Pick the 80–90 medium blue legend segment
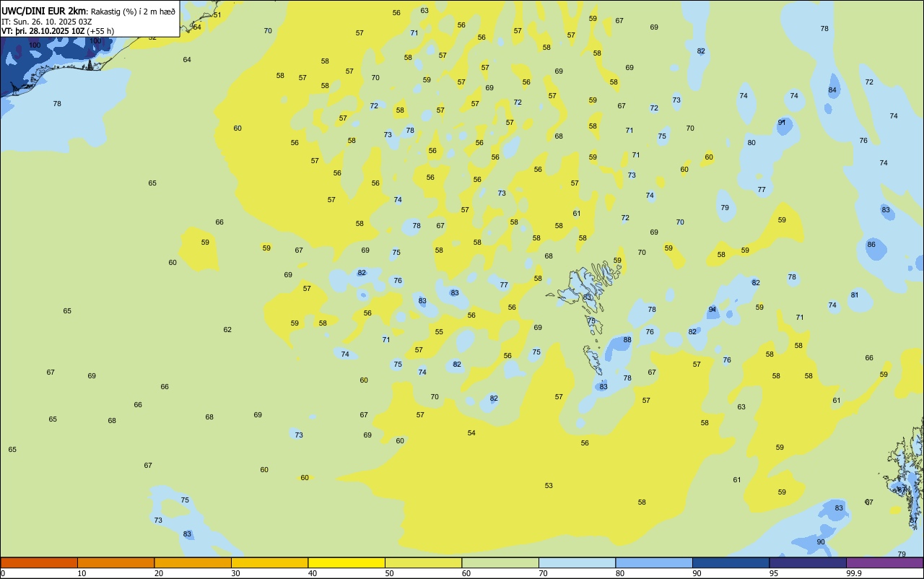 click(x=654, y=562)
